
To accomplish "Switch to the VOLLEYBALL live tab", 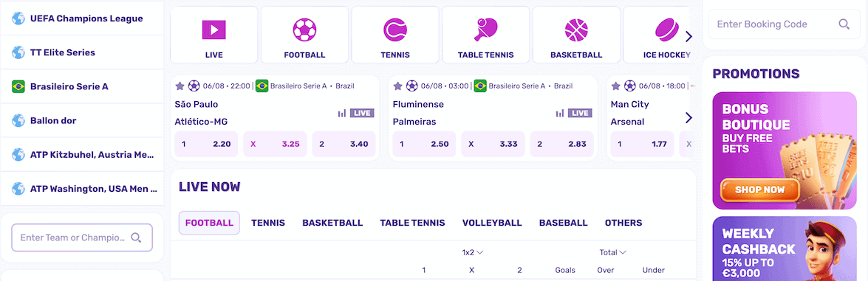I will coord(492,223).
